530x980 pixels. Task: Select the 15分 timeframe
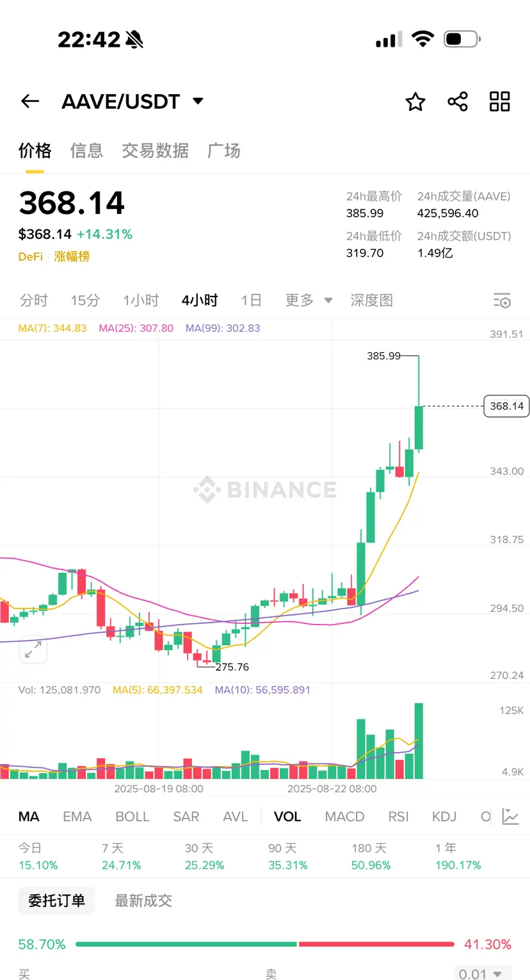85,300
